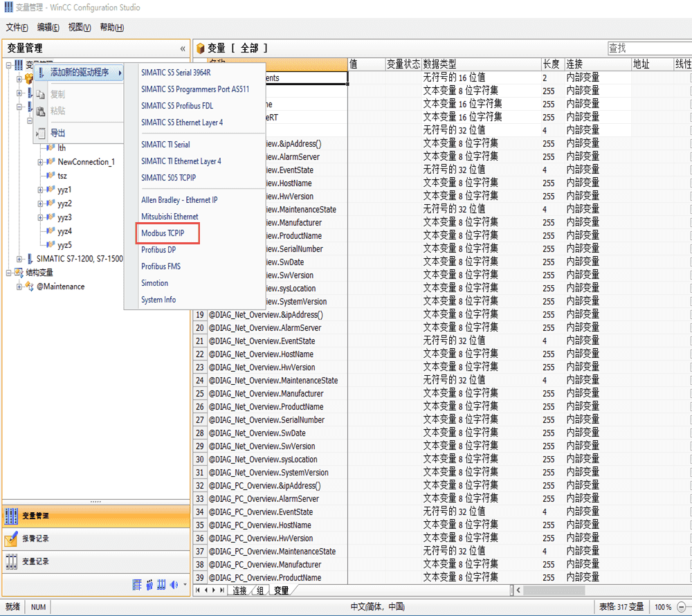Click the speaker icon in navigation footer
The height and width of the screenshot is (616, 692).
(174, 586)
